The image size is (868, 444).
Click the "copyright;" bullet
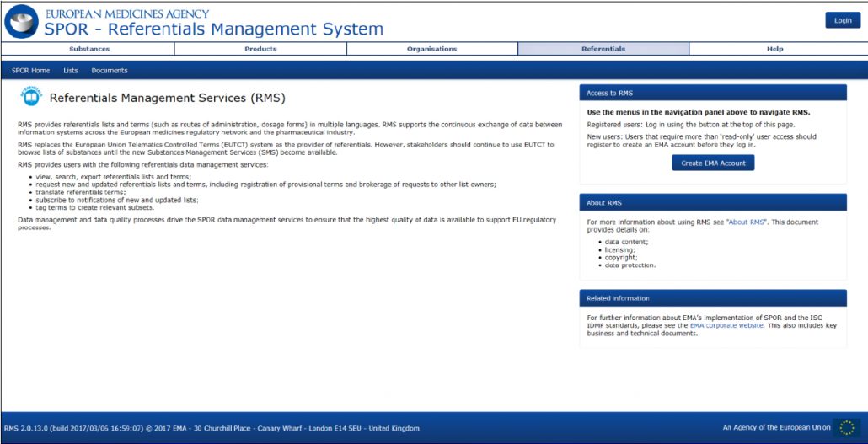(620, 258)
